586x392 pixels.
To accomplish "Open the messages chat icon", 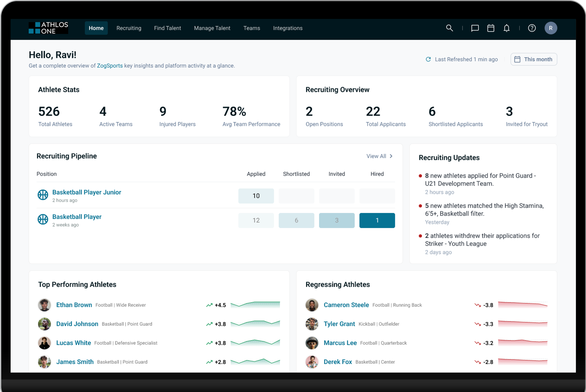I will point(475,28).
